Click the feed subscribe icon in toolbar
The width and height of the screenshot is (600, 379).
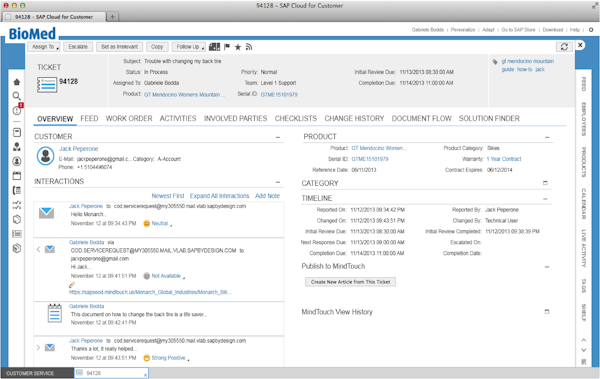249,47
